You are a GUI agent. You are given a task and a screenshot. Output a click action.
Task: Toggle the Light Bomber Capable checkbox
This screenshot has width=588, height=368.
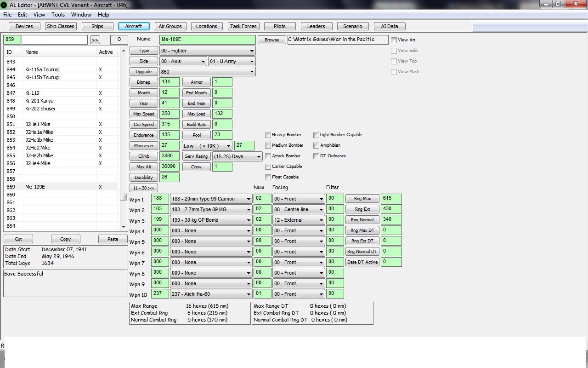point(316,135)
